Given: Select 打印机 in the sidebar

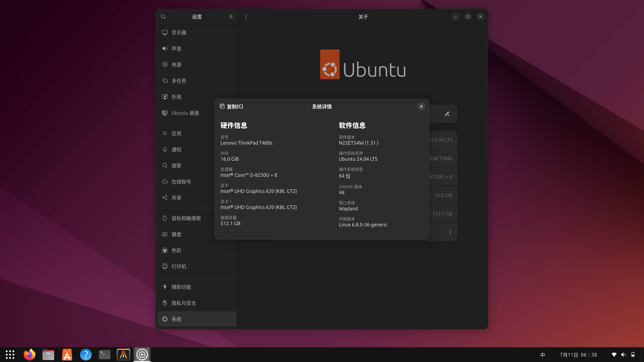Looking at the screenshot, I should coord(197,267).
